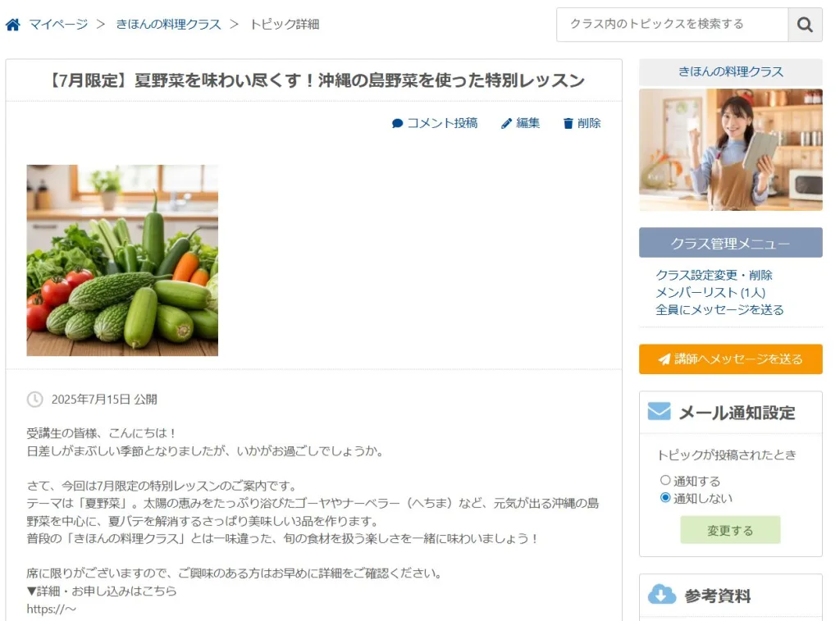Open クラス設定変更・削除 menu link

(714, 276)
